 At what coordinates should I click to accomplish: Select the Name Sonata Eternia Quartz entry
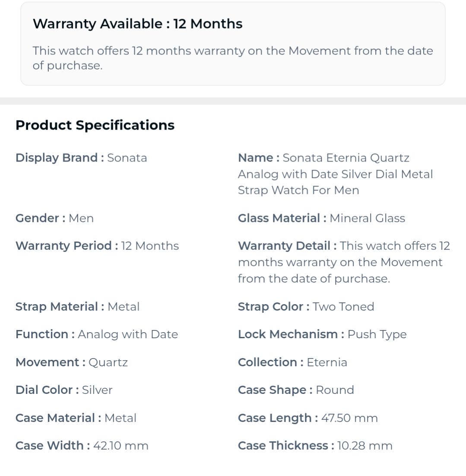coord(336,174)
